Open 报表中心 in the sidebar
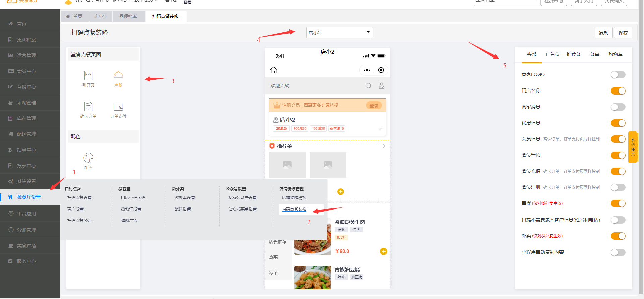Image resolution: width=644 pixels, height=299 pixels. click(x=30, y=166)
